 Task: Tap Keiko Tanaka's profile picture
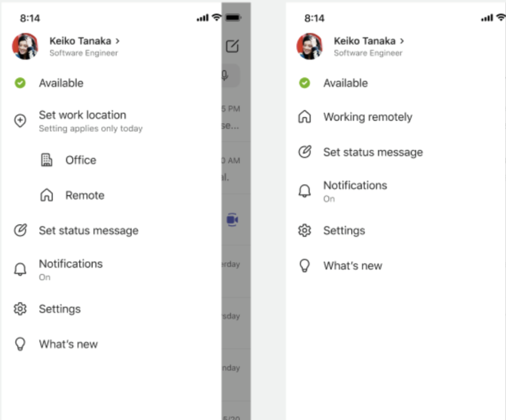coord(25,46)
